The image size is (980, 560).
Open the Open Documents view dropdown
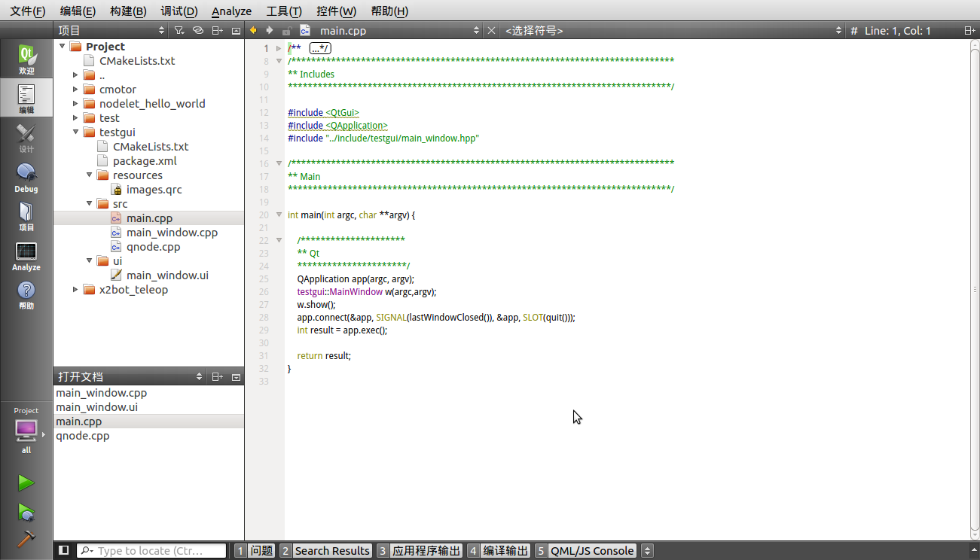coord(130,377)
